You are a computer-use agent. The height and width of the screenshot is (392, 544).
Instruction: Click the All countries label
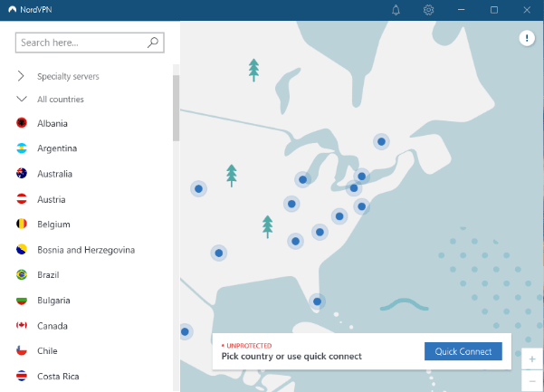61,100
